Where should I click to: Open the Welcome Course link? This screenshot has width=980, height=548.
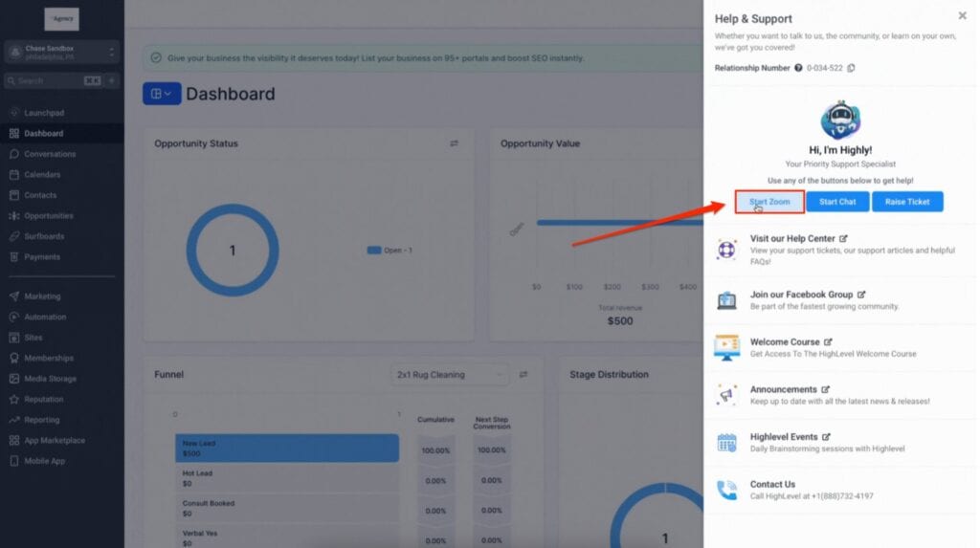coord(791,342)
